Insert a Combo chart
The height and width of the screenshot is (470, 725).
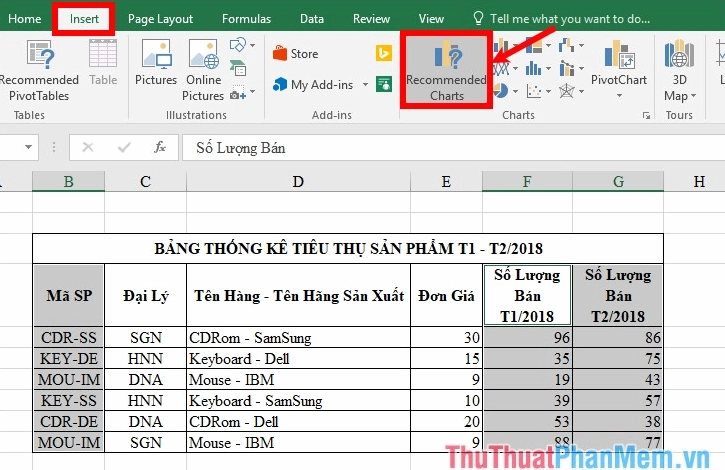pyautogui.click(x=567, y=68)
